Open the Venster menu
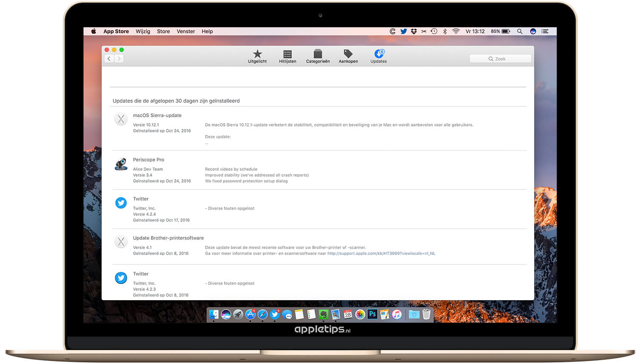The height and width of the screenshot is (364, 639). click(x=186, y=32)
